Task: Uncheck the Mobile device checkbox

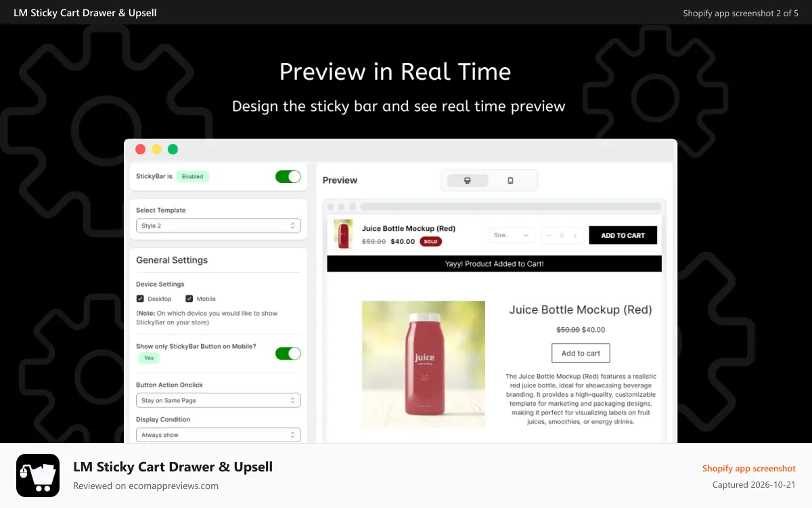Action: (x=189, y=299)
